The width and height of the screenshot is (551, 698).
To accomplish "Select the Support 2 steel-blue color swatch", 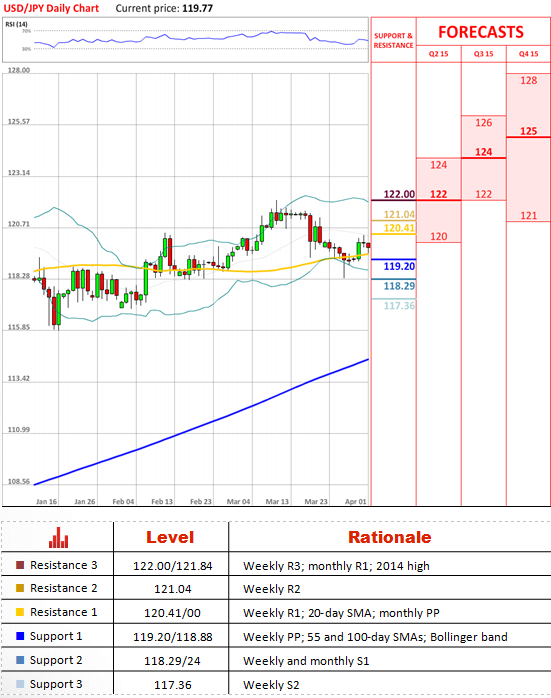I will click(x=20, y=660).
